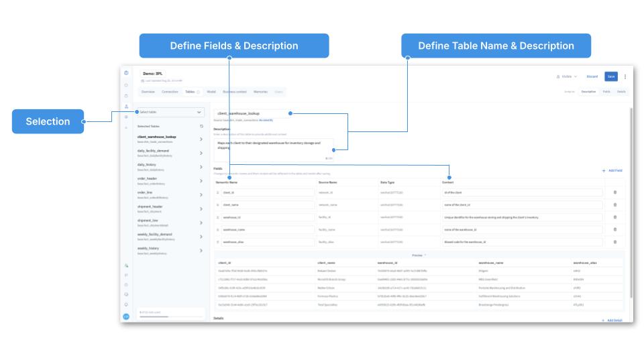This screenshot has height=362, width=644.
Task: Delete the client_id field row
Action: pos(615,192)
